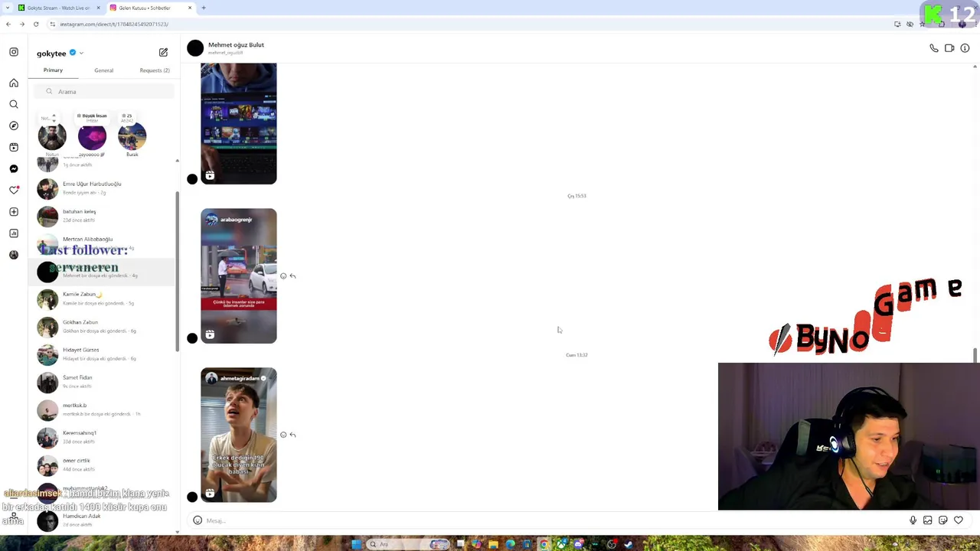Open your own note avatar
The height and width of the screenshot is (551, 980).
(52, 136)
